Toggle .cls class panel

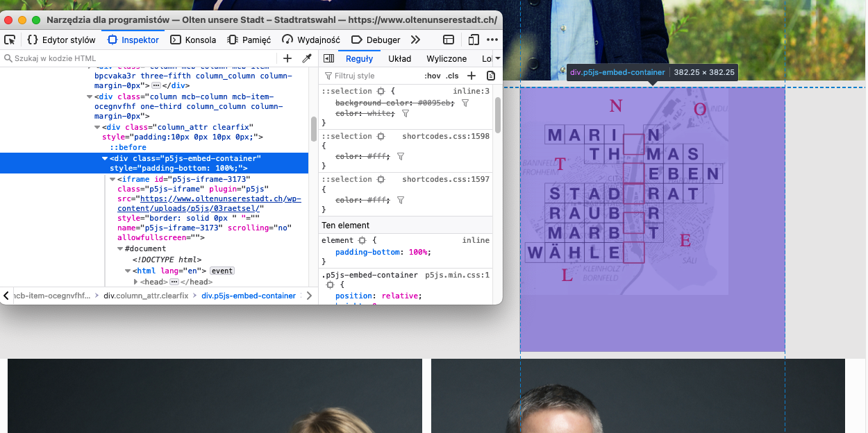pos(452,76)
